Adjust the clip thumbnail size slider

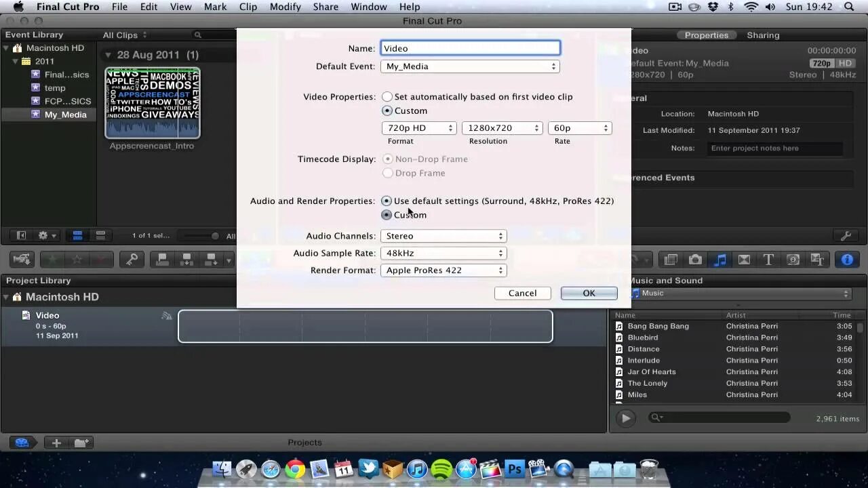click(215, 236)
